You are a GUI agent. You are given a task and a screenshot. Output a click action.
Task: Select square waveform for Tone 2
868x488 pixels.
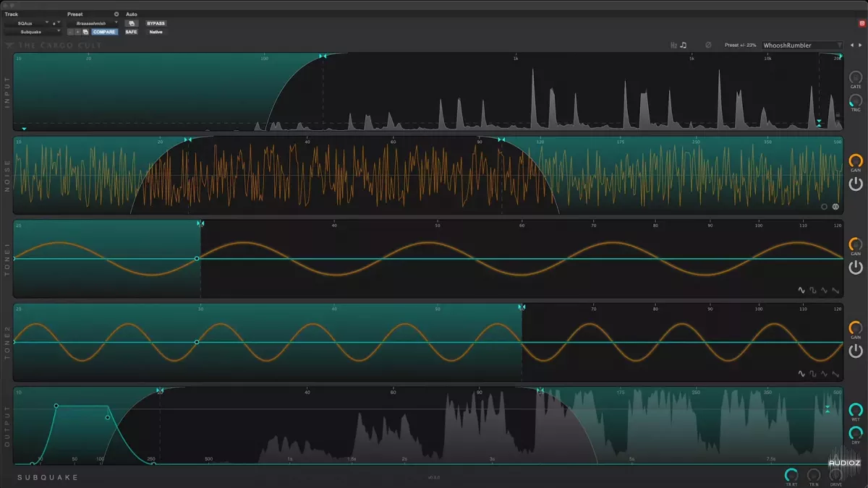click(813, 374)
